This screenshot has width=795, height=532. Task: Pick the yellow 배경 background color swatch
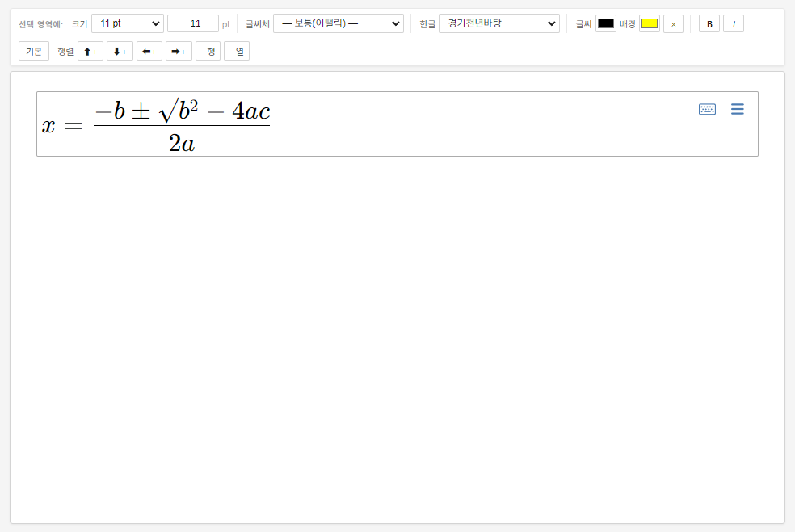pos(650,23)
